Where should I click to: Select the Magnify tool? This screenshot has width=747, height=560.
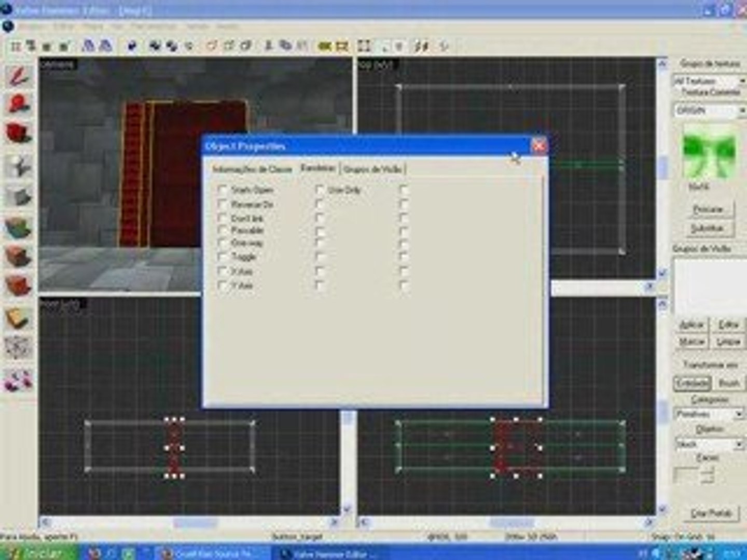tap(19, 104)
